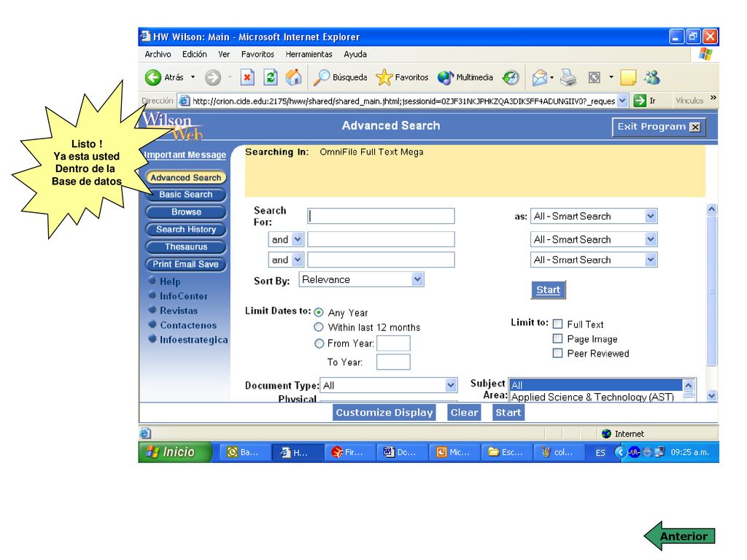This screenshot has height=560, width=747.
Task: Select Within last 12 months radio button
Action: (x=319, y=327)
